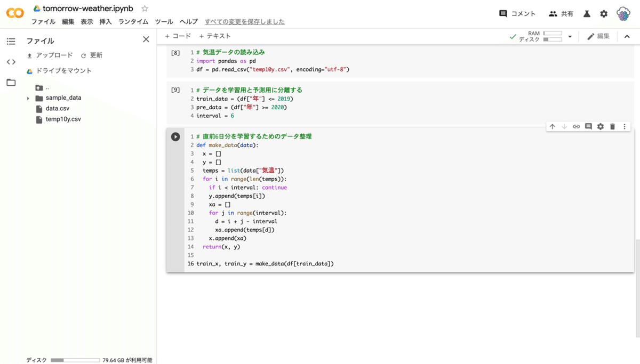The image size is (640, 364).
Task: Open the ランタイム menu
Action: point(133,22)
